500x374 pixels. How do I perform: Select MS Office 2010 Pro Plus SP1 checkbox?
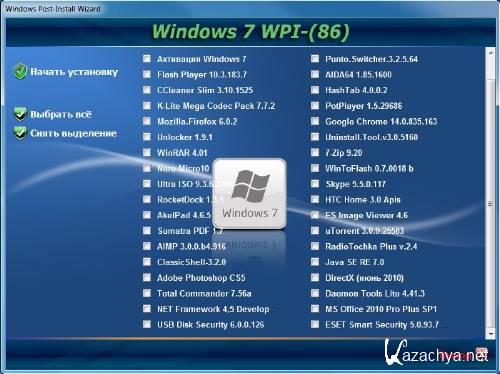click(315, 309)
